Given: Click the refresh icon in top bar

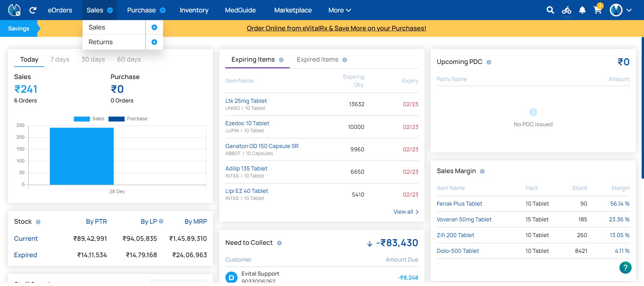Looking at the screenshot, I should (33, 10).
